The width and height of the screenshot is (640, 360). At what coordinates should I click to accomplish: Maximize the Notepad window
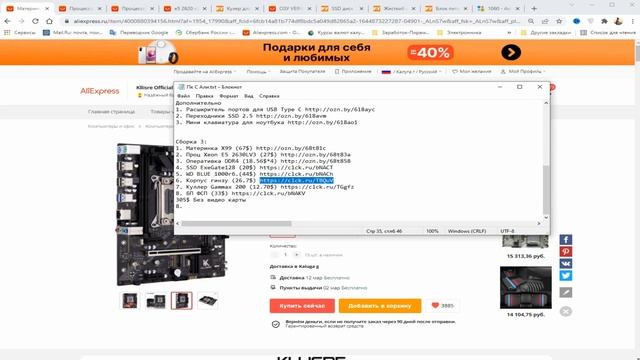coord(520,87)
